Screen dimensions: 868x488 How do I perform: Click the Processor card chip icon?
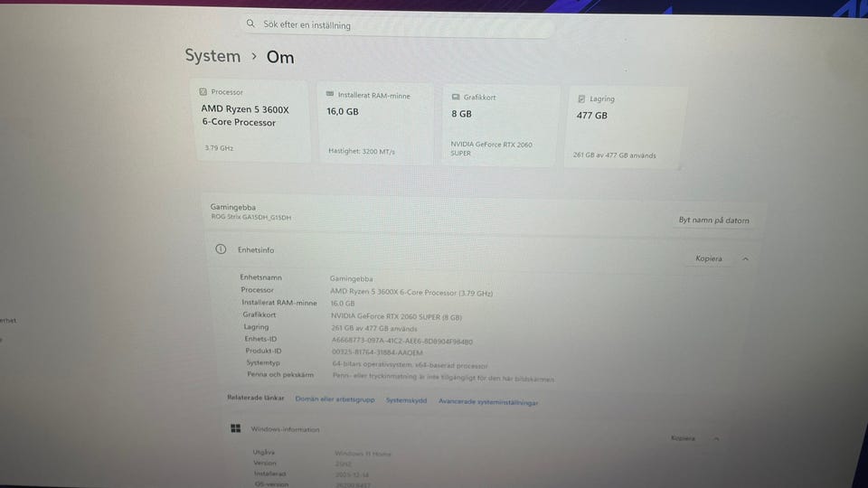pyautogui.click(x=203, y=92)
